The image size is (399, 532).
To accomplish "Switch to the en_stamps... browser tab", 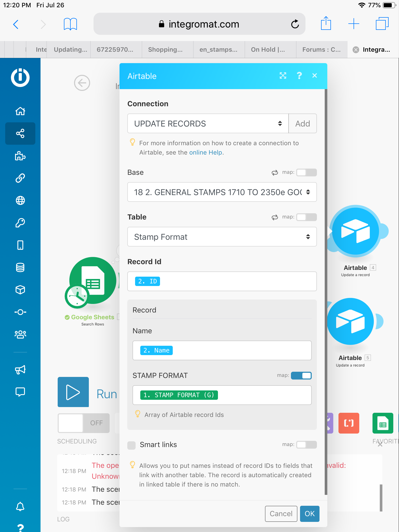I will coord(218,50).
